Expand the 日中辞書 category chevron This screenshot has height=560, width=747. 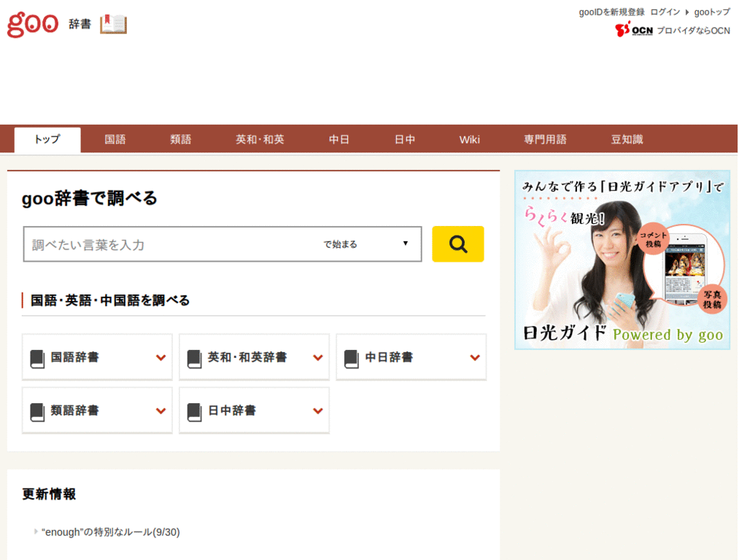[318, 410]
